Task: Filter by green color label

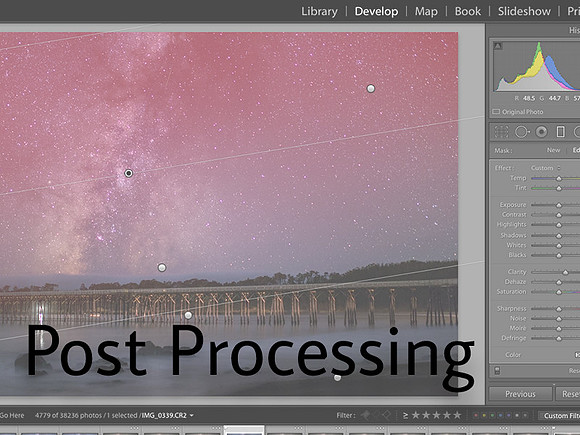Action: pos(492,415)
